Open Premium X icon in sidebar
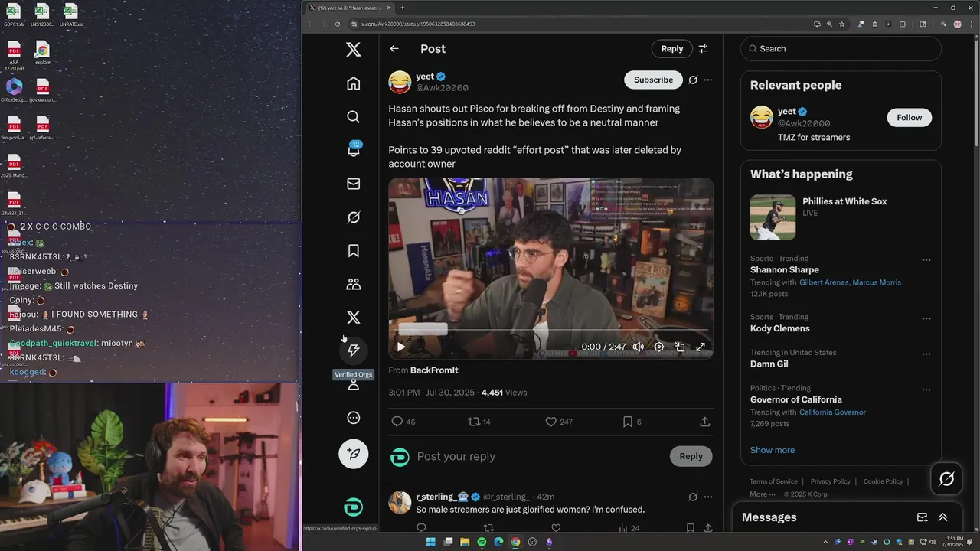This screenshot has height=551, width=980. [x=353, y=318]
